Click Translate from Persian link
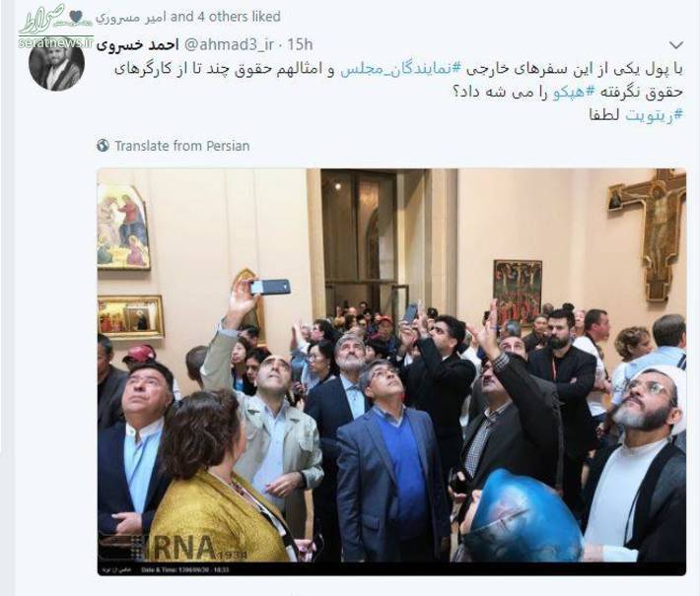This screenshot has width=700, height=596. click(182, 146)
